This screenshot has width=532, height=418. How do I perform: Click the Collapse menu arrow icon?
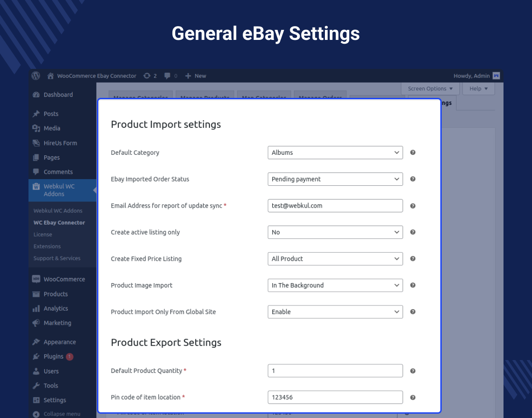(x=37, y=414)
